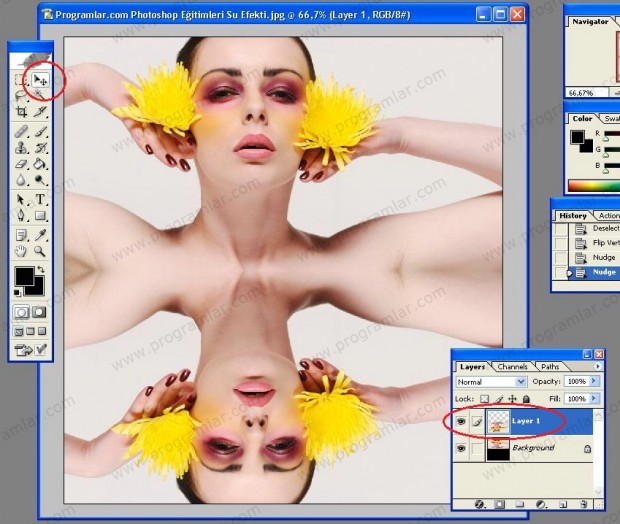The height and width of the screenshot is (524, 620).
Task: Create a new layer set folder
Action: coord(520,504)
